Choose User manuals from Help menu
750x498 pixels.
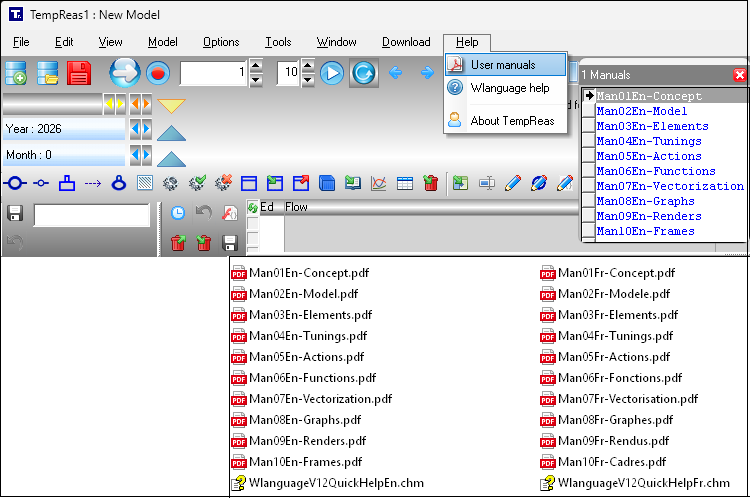(x=506, y=65)
